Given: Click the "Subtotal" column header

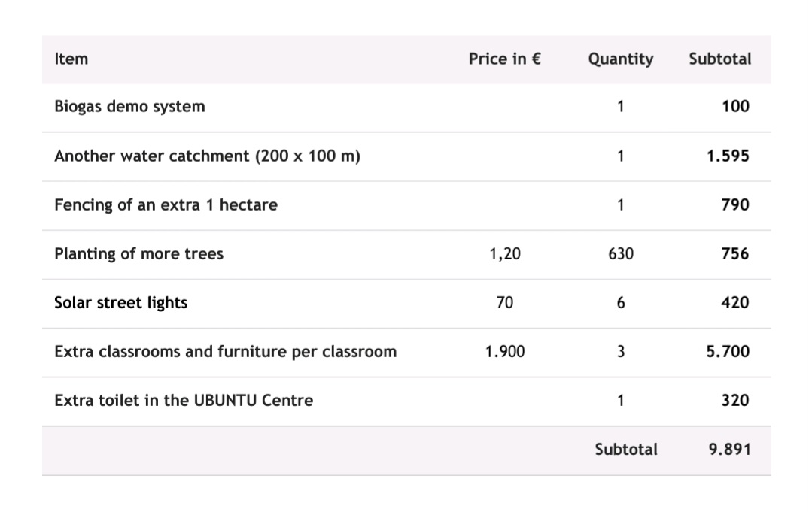Looking at the screenshot, I should [x=719, y=59].
